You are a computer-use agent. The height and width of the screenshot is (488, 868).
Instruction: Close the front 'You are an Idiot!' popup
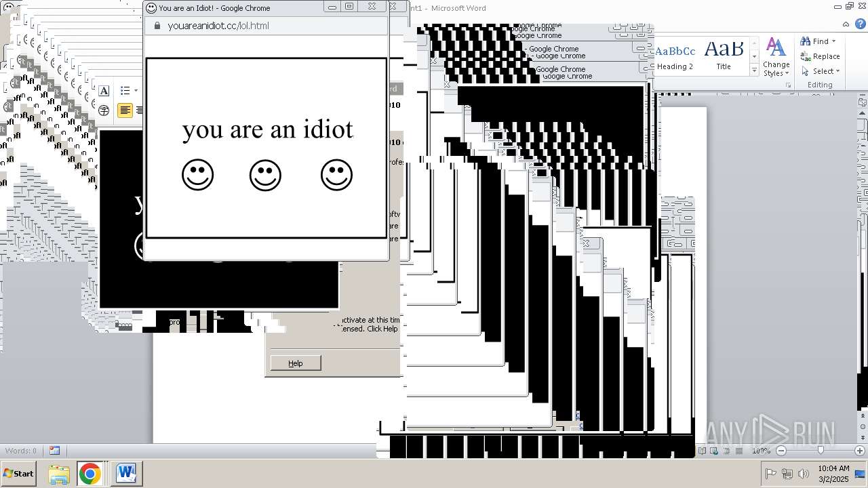tap(372, 7)
